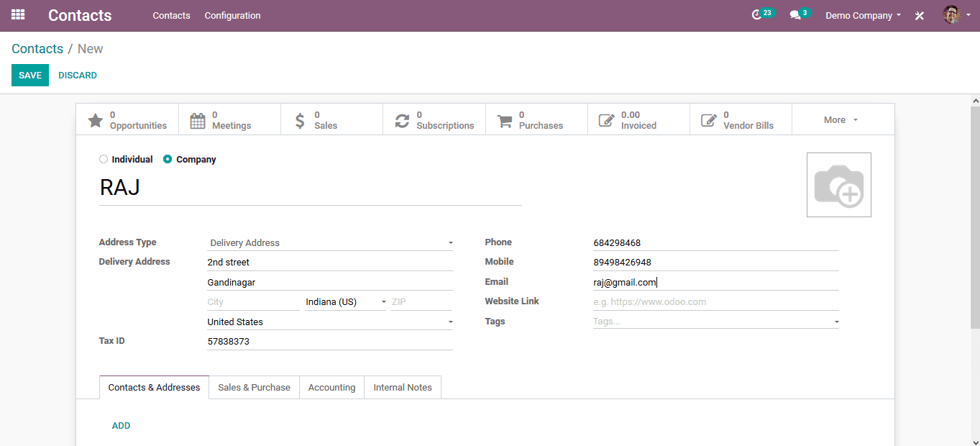Open the messages chat bubble icon

[795, 15]
